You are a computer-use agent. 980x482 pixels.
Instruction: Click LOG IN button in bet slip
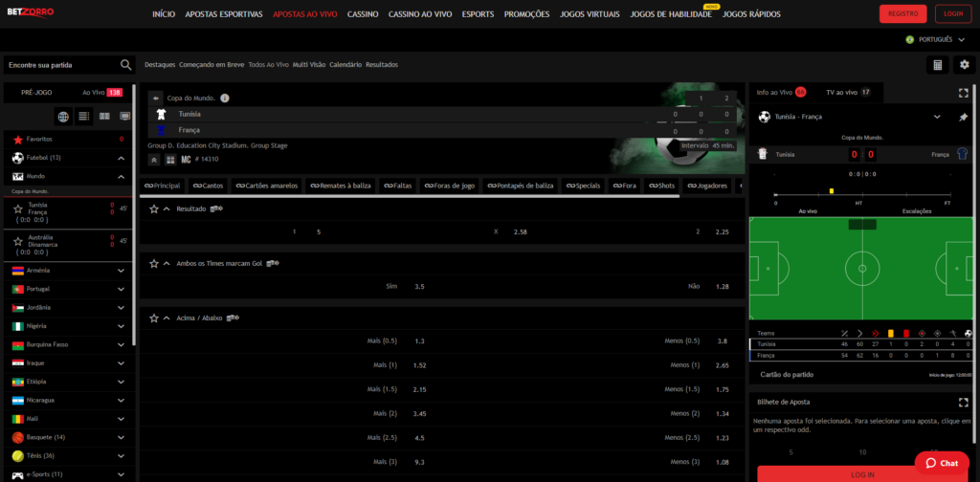[862, 474]
